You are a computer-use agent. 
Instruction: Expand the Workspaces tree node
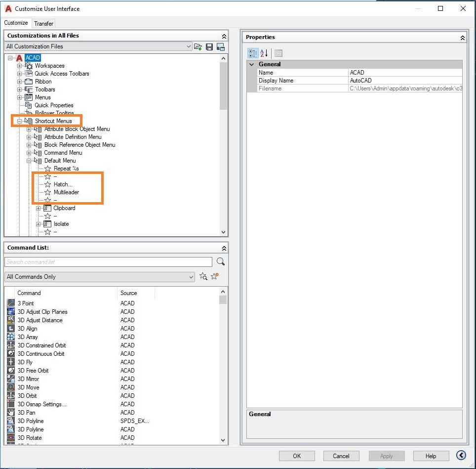click(x=19, y=66)
